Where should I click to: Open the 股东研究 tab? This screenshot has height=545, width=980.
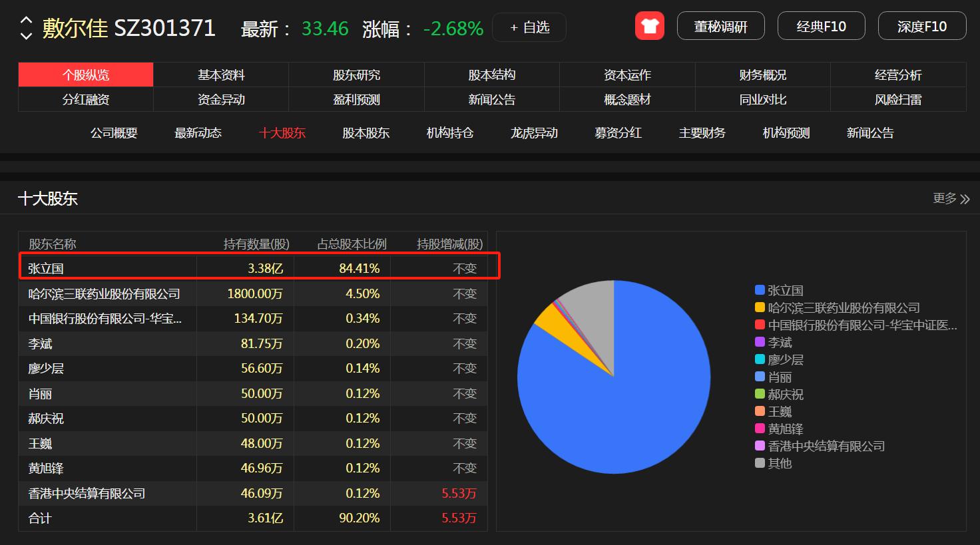(x=356, y=75)
